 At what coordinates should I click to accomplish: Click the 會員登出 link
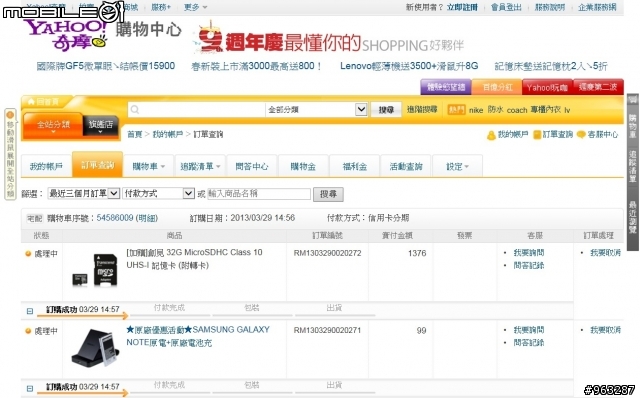[x=506, y=7]
